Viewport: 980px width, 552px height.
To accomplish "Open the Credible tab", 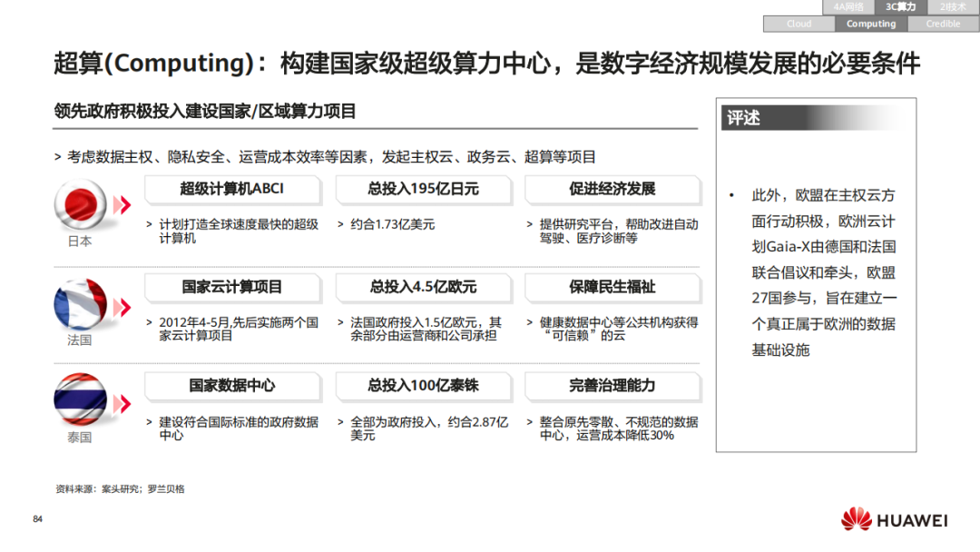I will pos(942,24).
